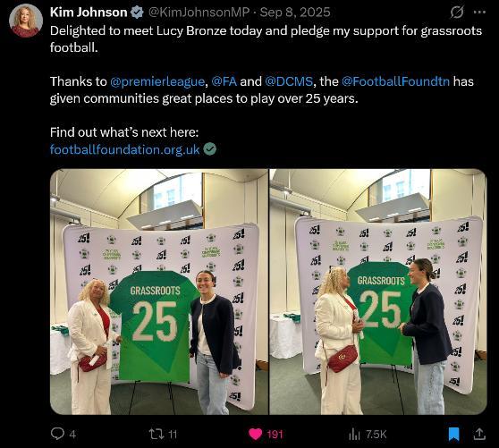This screenshot has height=448, width=499.
Task: Visit the @DCMS profile mention
Action: click(x=289, y=81)
